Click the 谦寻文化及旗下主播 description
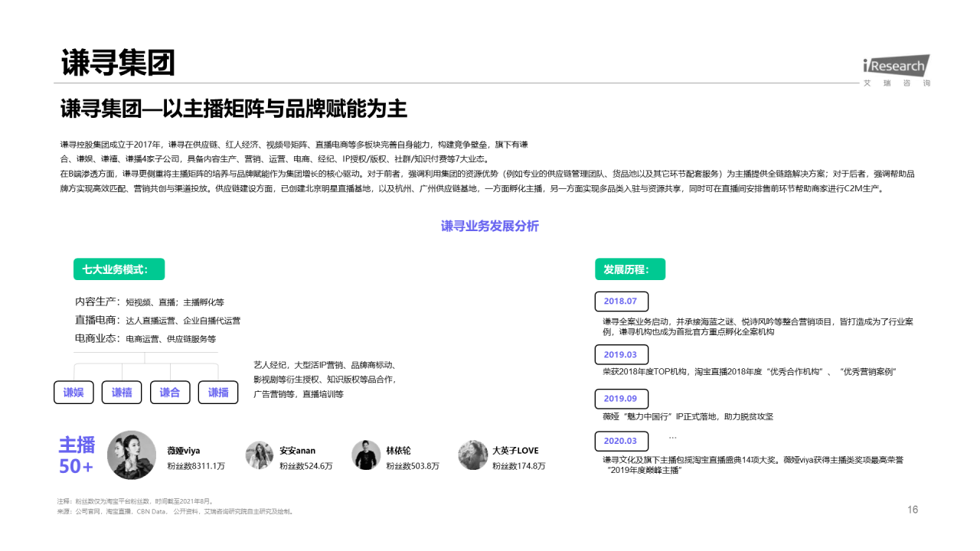This screenshot has width=980, height=551. click(x=753, y=465)
